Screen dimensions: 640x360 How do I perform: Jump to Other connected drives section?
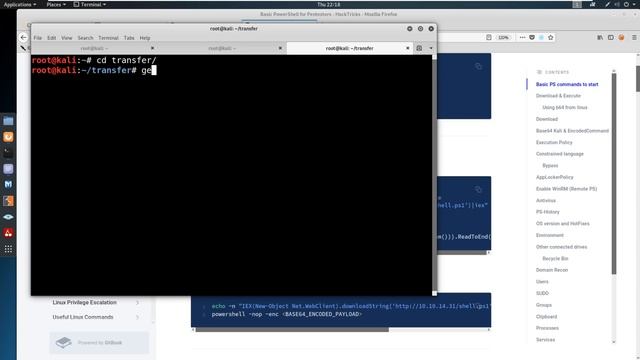pyautogui.click(x=561, y=247)
